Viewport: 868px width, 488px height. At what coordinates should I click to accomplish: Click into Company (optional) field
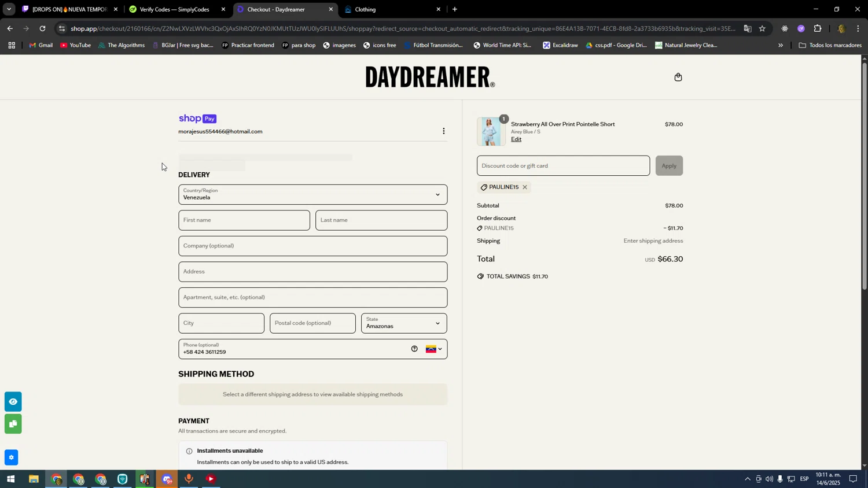[312, 246]
